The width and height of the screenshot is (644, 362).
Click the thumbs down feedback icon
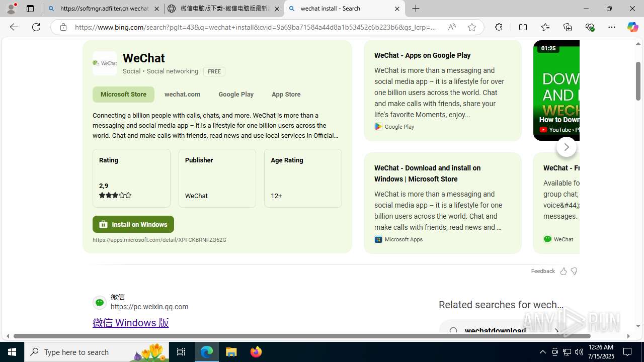click(x=574, y=271)
